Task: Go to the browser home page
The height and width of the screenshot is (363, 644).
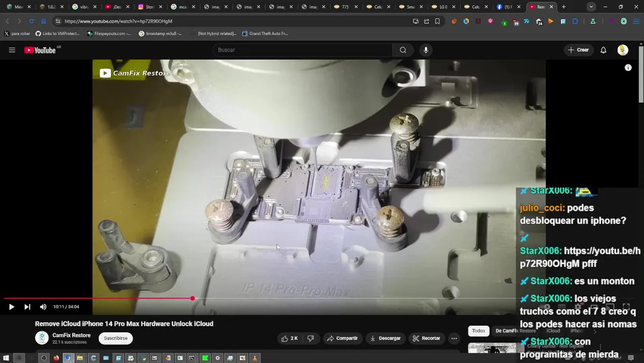Action: 43,21
